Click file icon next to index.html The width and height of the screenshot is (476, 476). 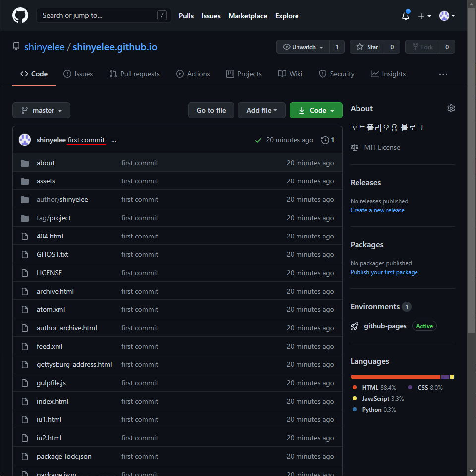pyautogui.click(x=25, y=401)
